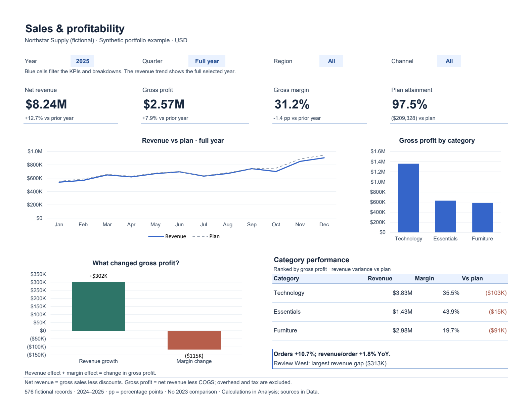Select the green Revenue growth waterfall bar
The height and width of the screenshot is (411, 532).
(98, 306)
